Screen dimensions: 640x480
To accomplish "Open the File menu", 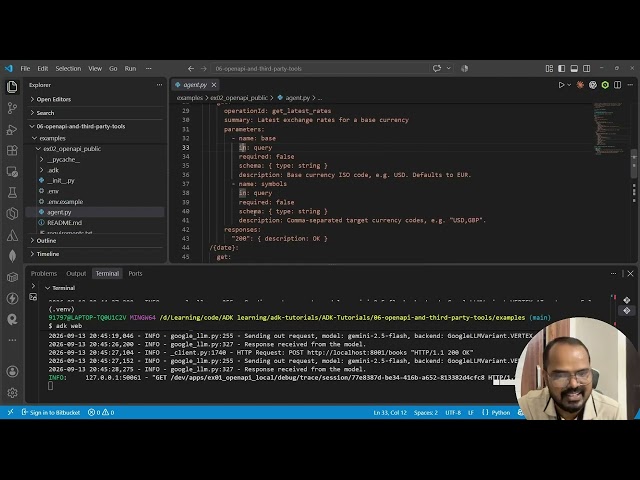I will click(25, 69).
